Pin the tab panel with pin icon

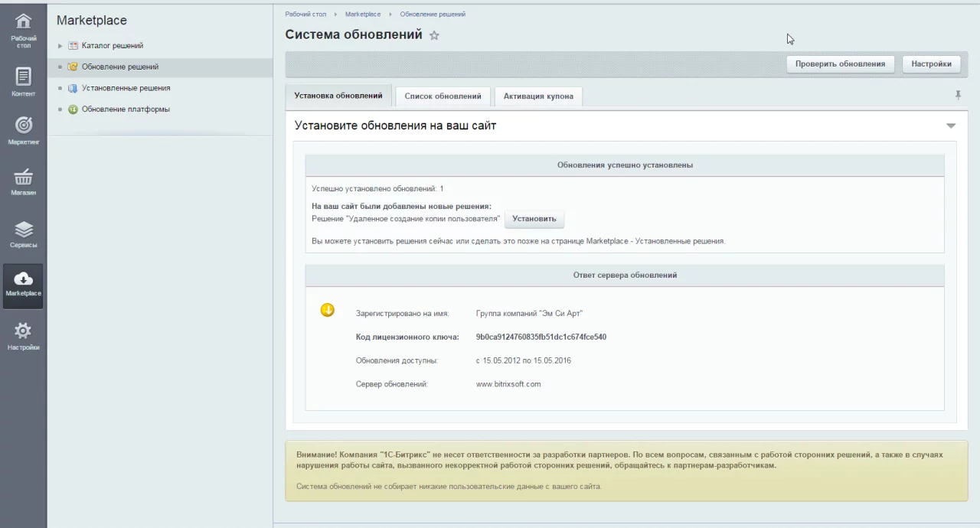[957, 95]
